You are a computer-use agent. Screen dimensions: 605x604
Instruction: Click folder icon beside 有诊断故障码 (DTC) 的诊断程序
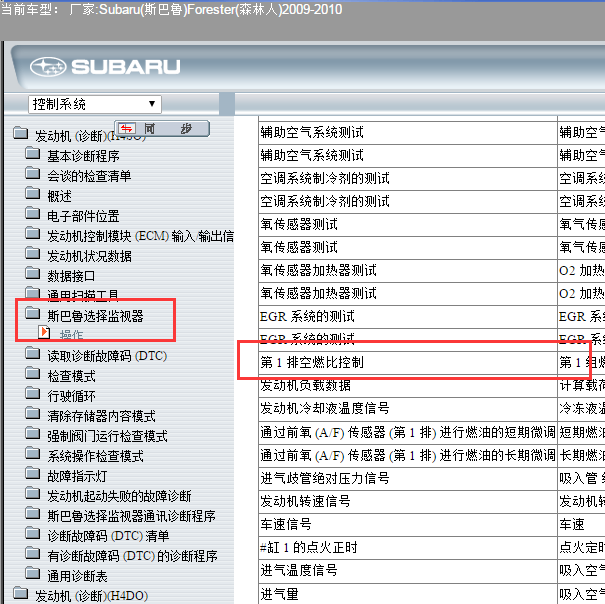click(x=33, y=554)
